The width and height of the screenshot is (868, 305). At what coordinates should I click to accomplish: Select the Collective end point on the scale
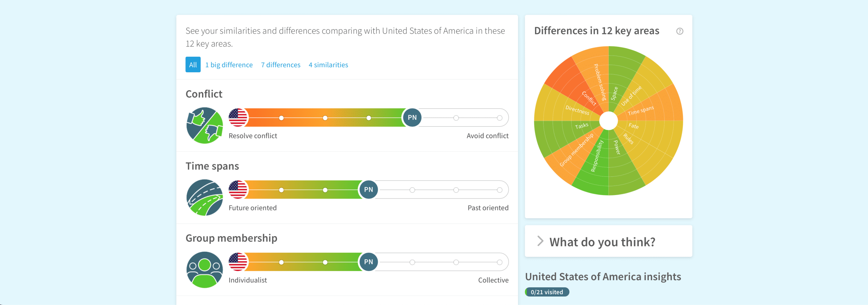pyautogui.click(x=499, y=262)
